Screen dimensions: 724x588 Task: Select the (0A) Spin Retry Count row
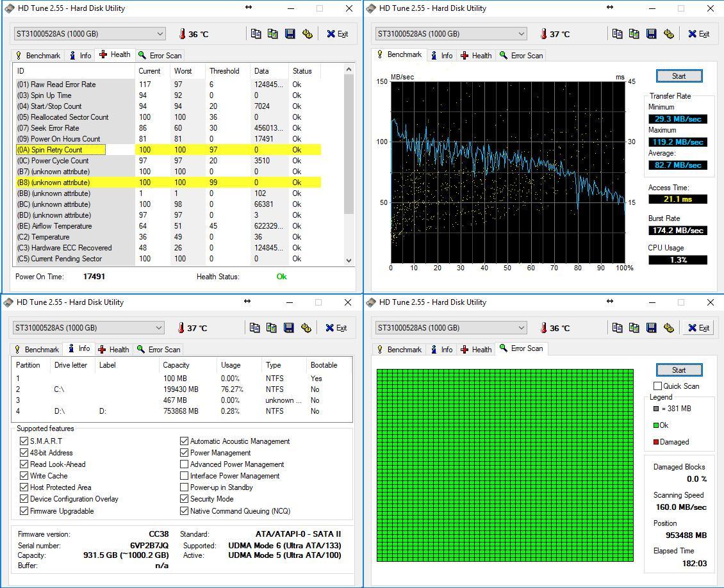point(168,149)
